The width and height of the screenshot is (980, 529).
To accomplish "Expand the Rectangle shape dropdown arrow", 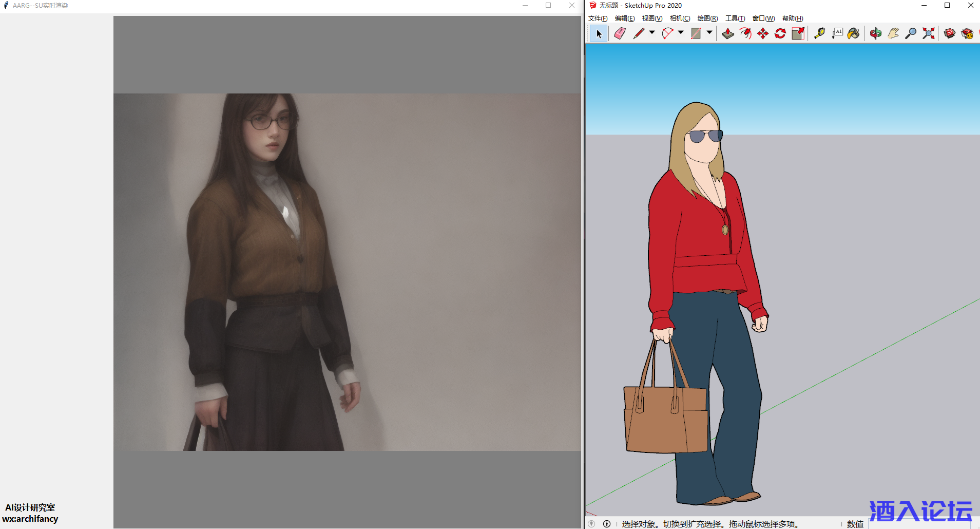I will tap(709, 32).
